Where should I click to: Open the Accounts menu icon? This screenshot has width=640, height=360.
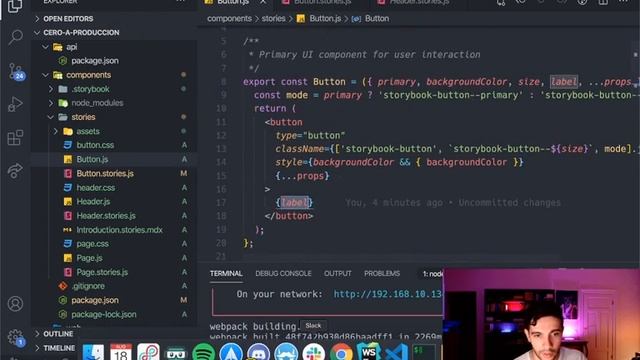click(15, 304)
